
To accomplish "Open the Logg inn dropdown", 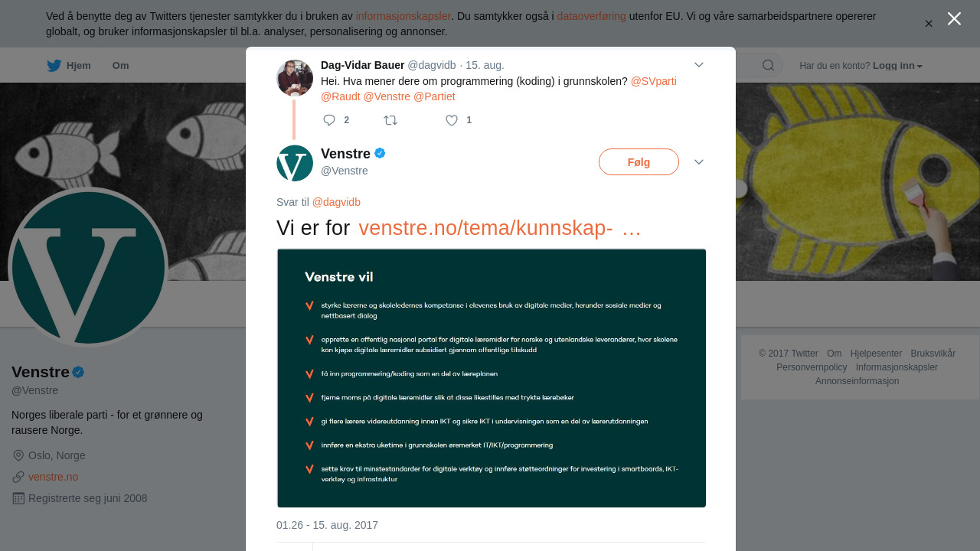I will coord(897,66).
